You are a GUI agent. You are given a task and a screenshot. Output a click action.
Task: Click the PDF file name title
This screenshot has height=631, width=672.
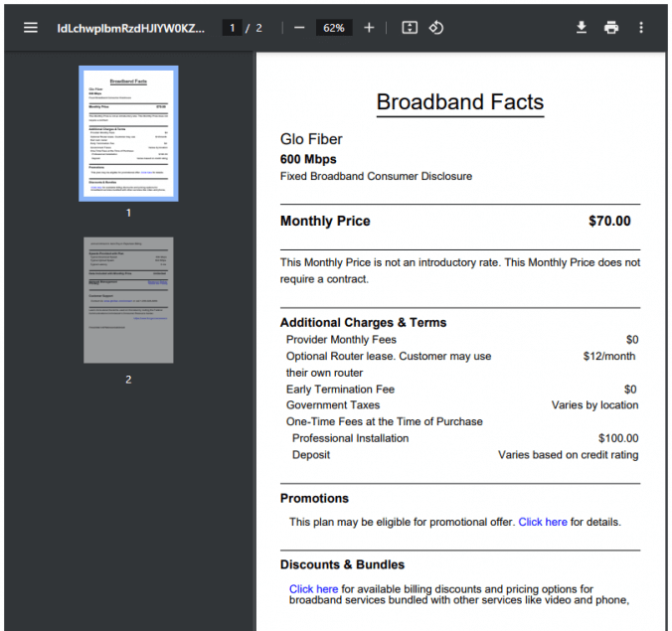pyautogui.click(x=130, y=28)
